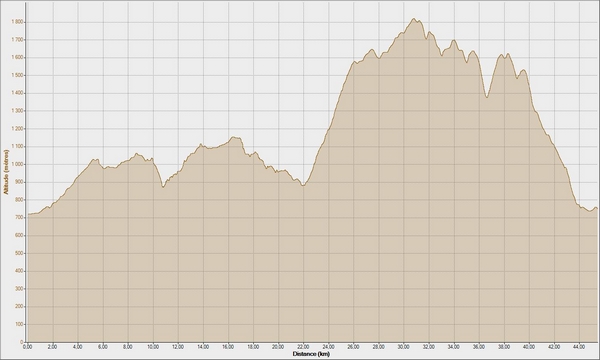The width and height of the screenshot is (600, 360).
Task: Click the 100 altitude axis label
Action: coord(20,324)
